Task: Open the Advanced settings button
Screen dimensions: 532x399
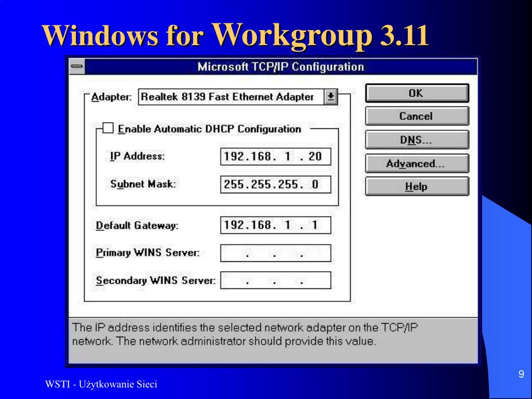Action: pos(417,164)
